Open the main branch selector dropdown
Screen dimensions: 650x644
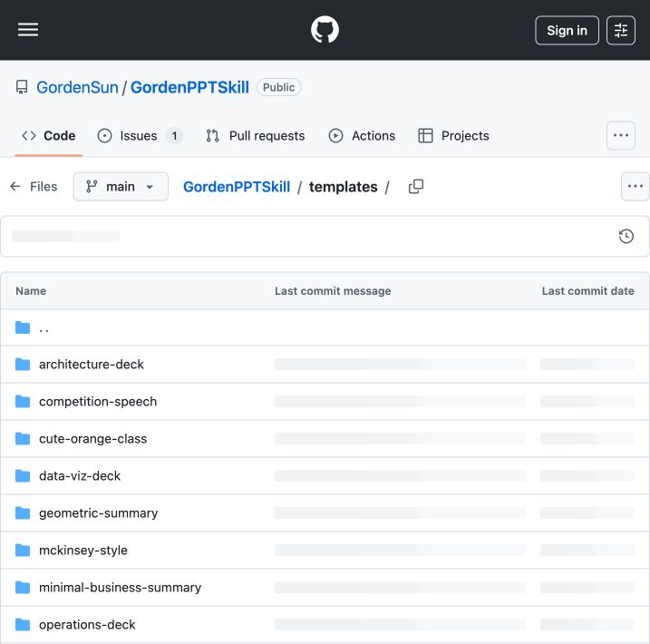121,187
